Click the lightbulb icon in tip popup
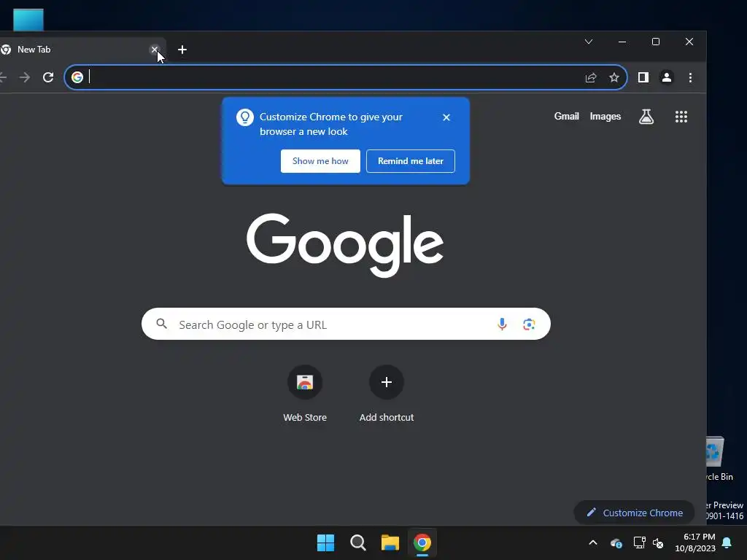The height and width of the screenshot is (560, 747). (245, 117)
